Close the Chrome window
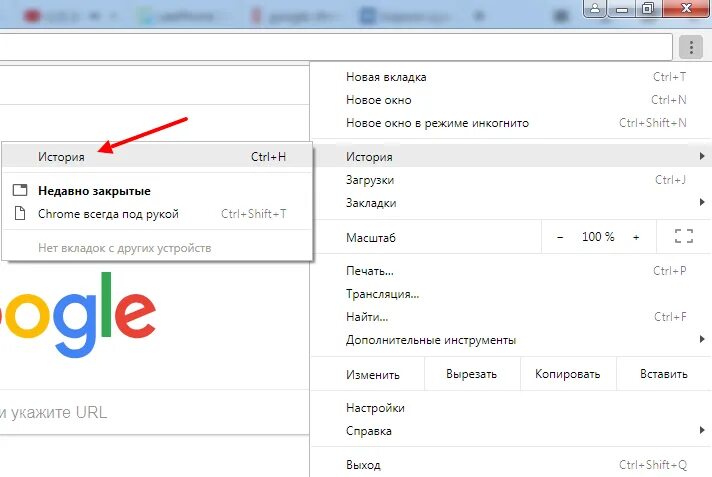Viewport: 712px width, 477px height. click(x=686, y=8)
